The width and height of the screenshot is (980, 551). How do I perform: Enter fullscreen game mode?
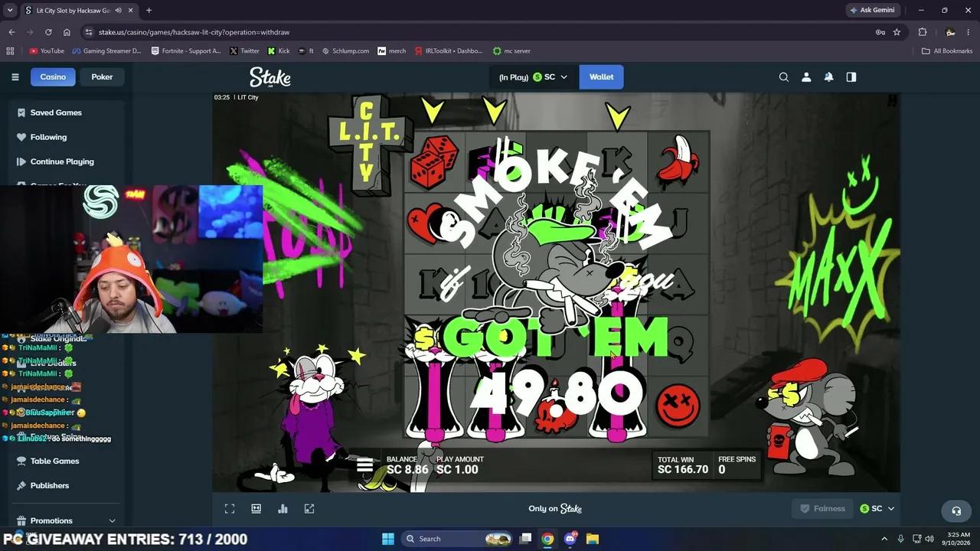point(230,508)
